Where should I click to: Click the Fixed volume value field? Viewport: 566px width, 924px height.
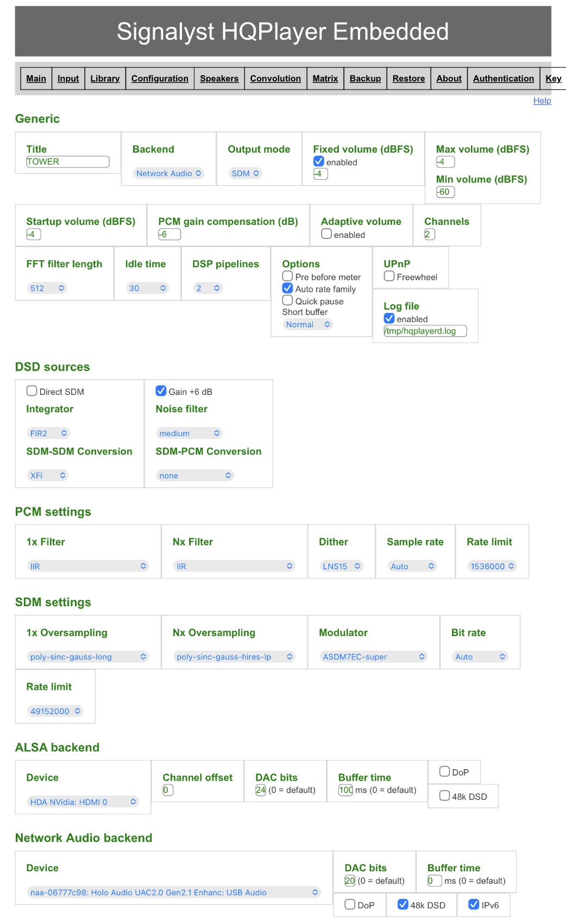coord(320,174)
